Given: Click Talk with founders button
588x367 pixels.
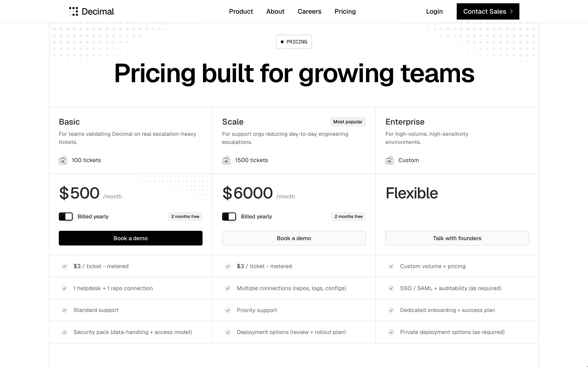Looking at the screenshot, I should point(457,238).
